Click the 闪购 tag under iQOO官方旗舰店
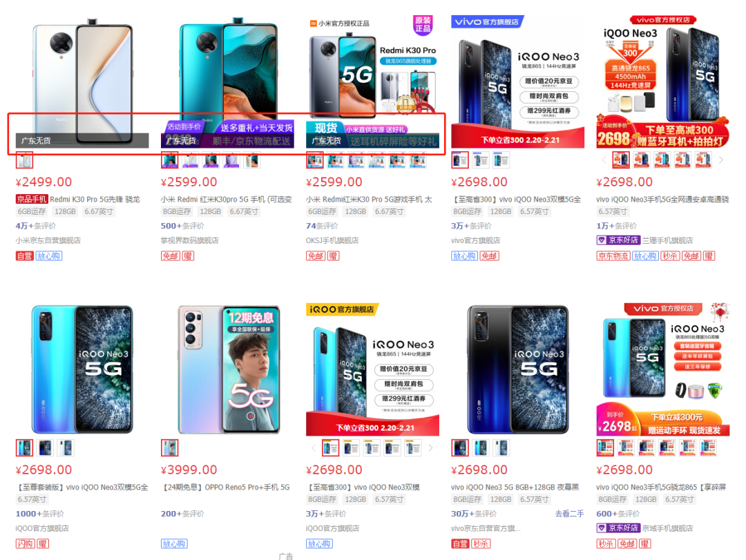The image size is (746, 560). tap(26, 544)
